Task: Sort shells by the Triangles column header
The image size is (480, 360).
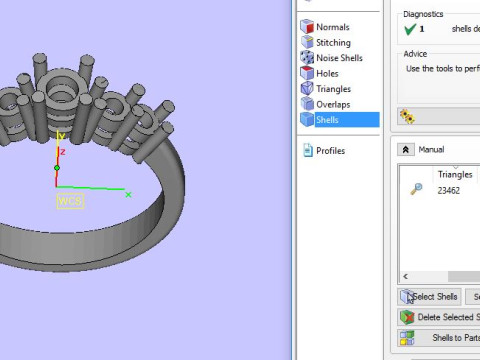Action: tap(455, 174)
